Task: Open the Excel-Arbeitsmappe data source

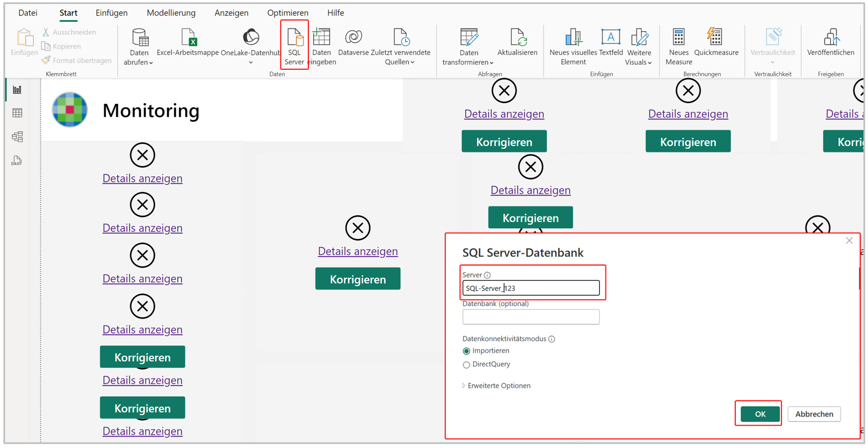Action: tap(188, 43)
